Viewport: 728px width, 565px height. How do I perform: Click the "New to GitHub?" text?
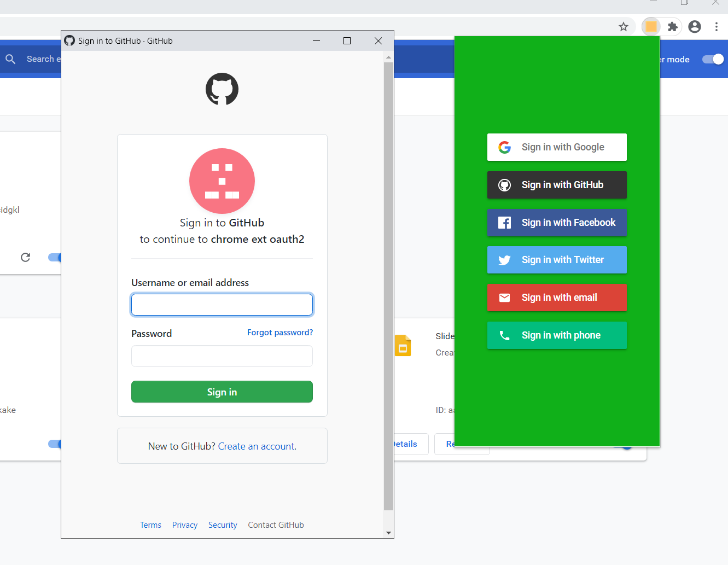(182, 446)
